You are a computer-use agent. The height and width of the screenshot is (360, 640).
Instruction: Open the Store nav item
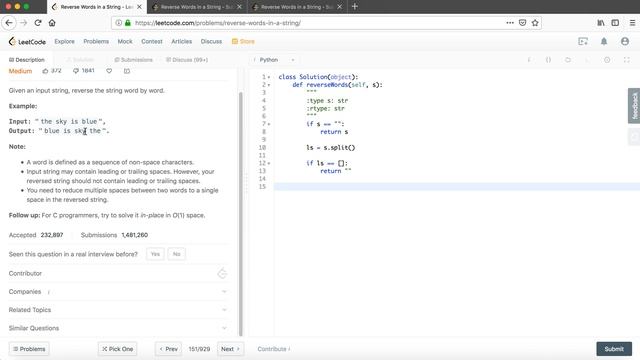[243, 41]
